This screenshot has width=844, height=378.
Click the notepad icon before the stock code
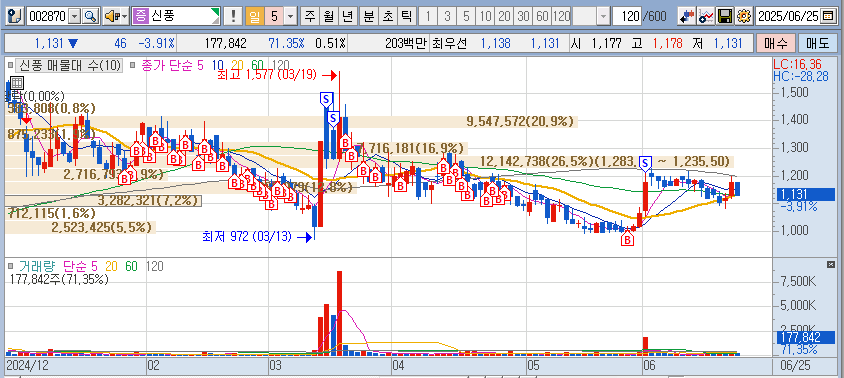click(16, 16)
